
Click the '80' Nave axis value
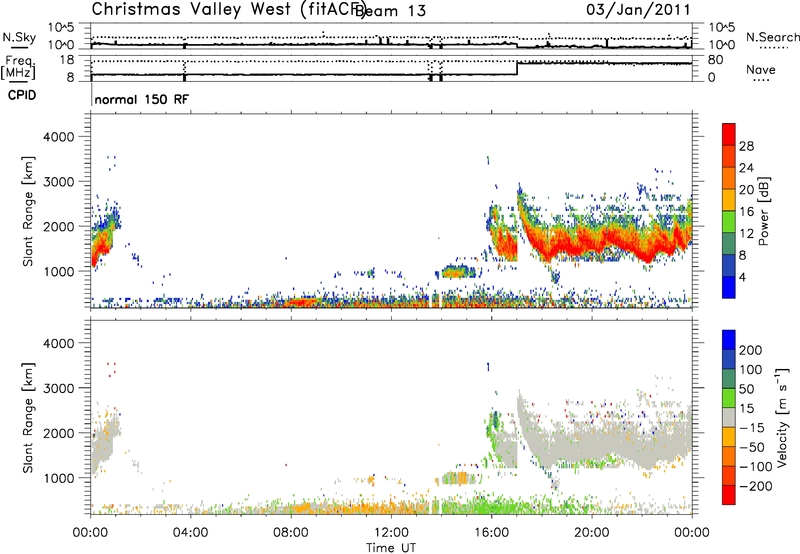pos(716,60)
